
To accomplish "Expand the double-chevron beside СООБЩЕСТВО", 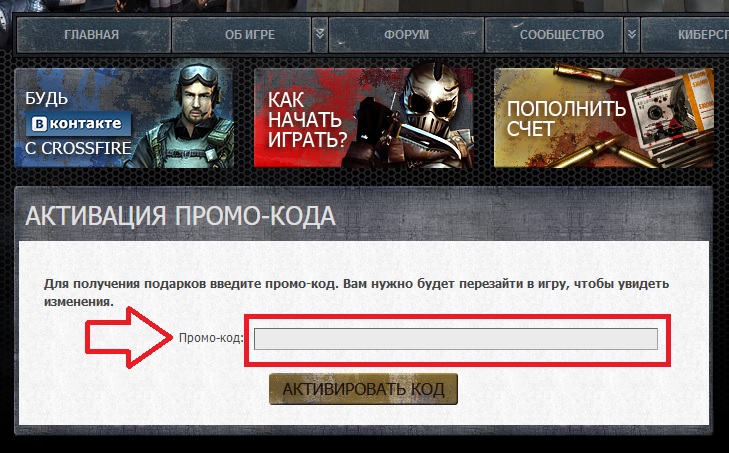I will [631, 35].
